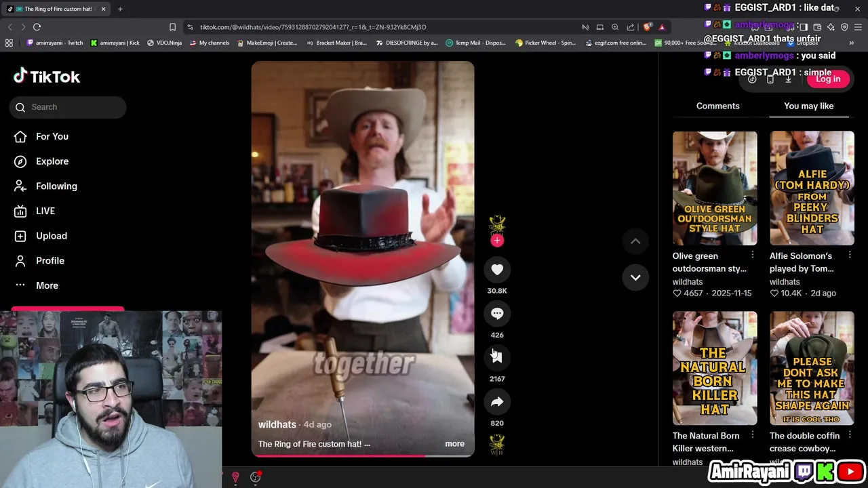The height and width of the screenshot is (488, 868).
Task: Share the video using arrow icon
Action: point(497,402)
